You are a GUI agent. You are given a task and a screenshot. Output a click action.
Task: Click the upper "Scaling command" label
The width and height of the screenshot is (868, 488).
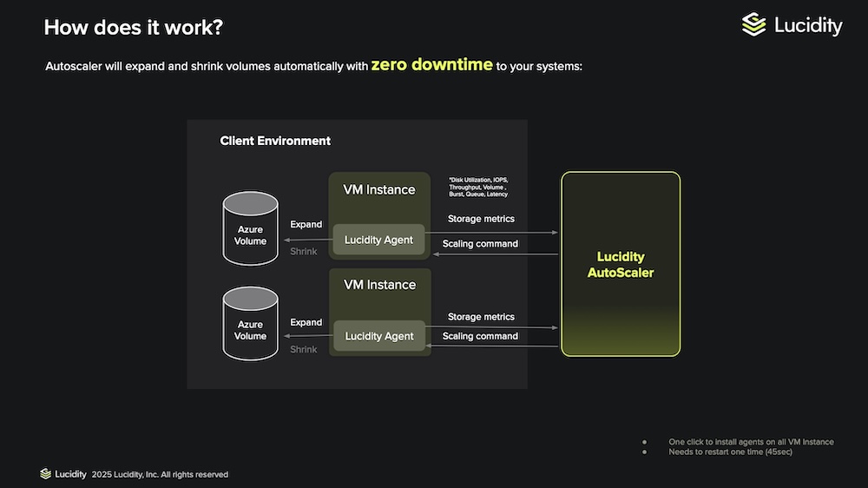click(481, 244)
